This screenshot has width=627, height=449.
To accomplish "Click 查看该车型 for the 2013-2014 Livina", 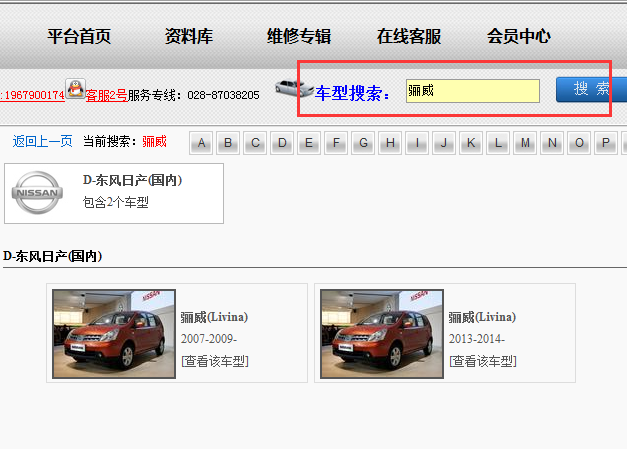I will pos(483,361).
